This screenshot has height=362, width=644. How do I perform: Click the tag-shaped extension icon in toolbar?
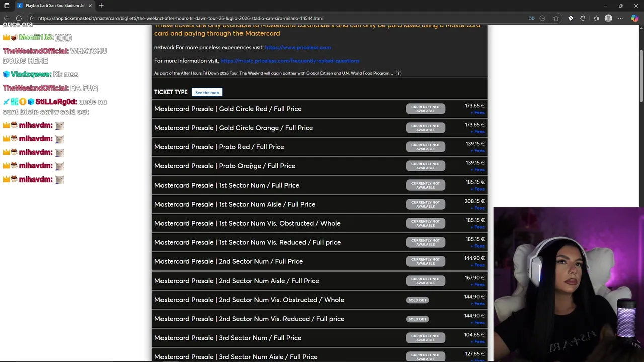pos(571,18)
